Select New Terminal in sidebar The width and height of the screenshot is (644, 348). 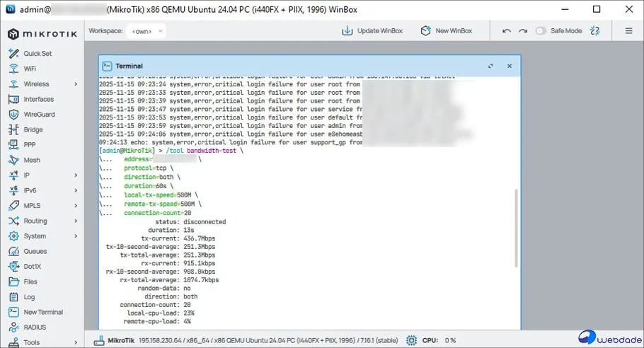(42, 312)
